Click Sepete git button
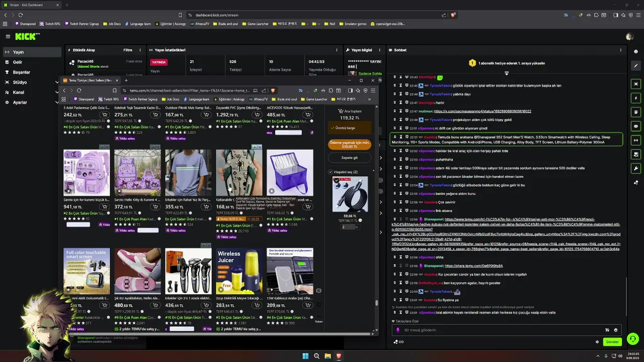644x362 pixels. click(x=350, y=157)
